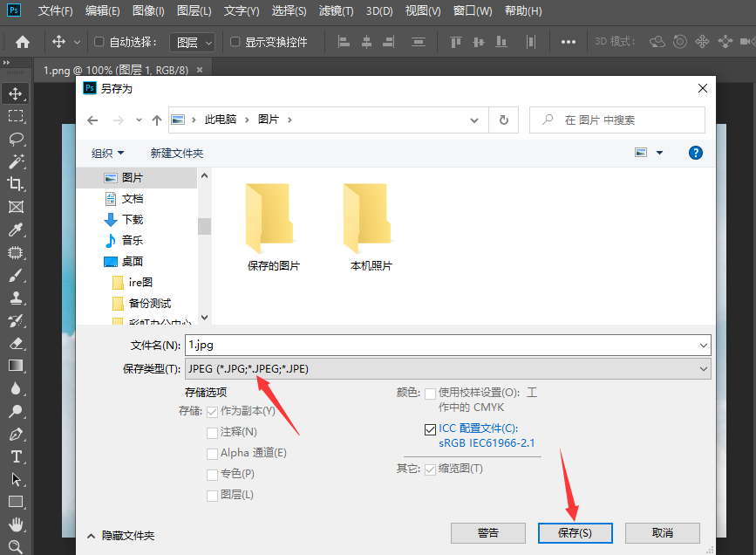This screenshot has height=555, width=756.
Task: Enable the Alpha 通道(E) option
Action: pos(211,452)
